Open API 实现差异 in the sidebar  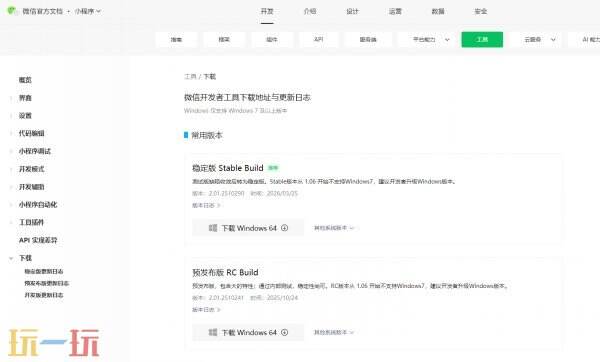38,240
